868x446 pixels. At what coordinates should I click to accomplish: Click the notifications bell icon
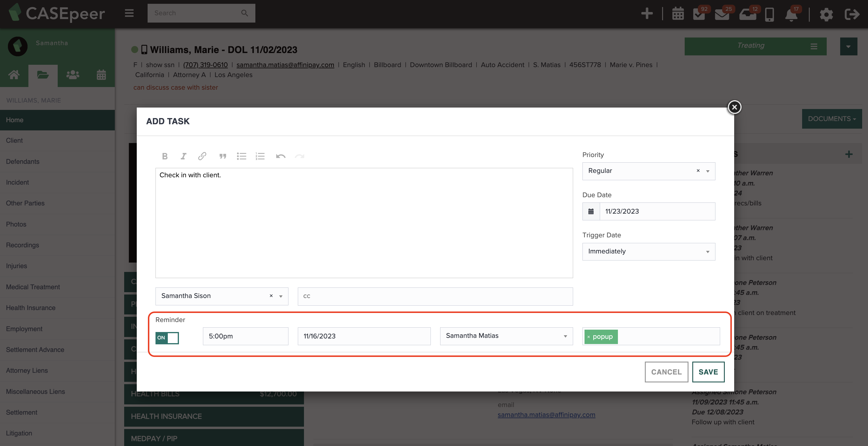[x=791, y=14]
